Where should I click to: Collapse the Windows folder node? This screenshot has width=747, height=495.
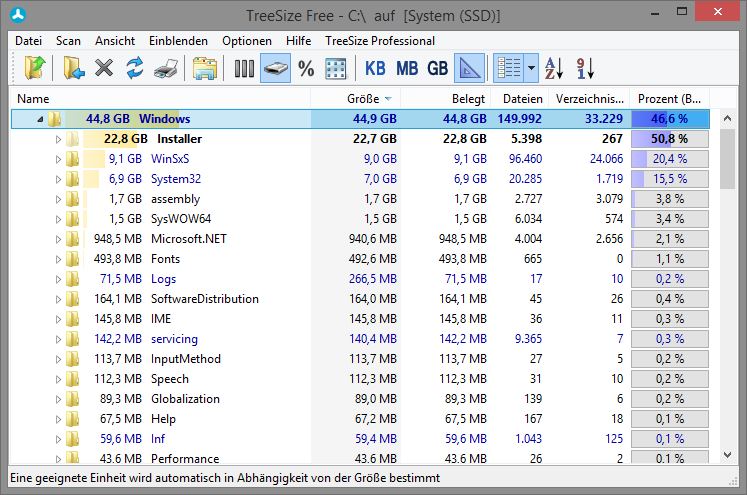point(40,120)
